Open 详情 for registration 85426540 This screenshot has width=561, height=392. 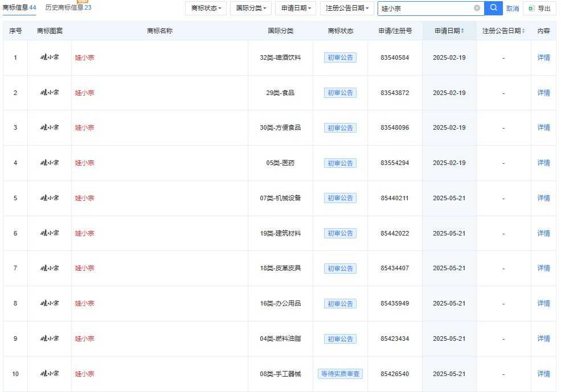tap(543, 374)
